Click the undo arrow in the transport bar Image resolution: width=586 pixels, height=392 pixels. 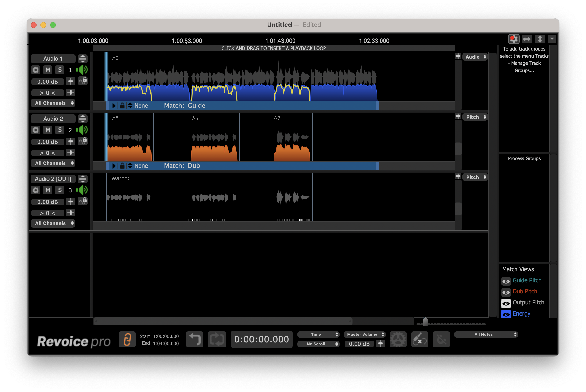click(195, 339)
